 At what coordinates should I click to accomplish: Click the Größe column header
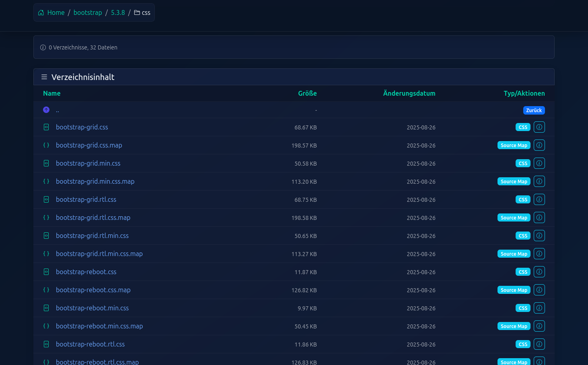point(307,93)
